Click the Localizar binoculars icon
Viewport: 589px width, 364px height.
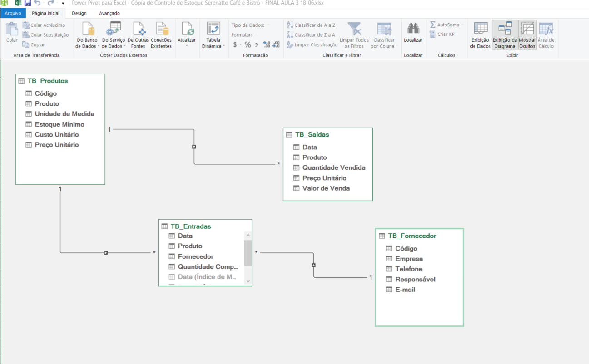[413, 29]
